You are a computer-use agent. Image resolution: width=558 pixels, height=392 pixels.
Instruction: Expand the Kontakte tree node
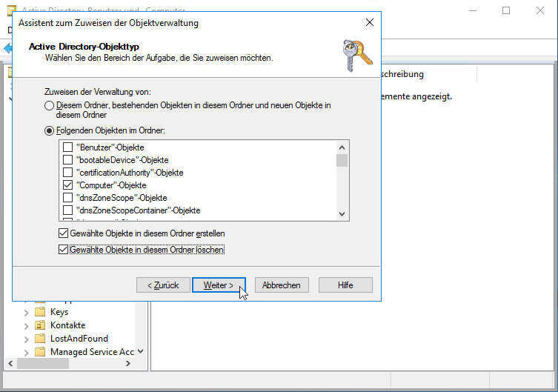coord(27,326)
